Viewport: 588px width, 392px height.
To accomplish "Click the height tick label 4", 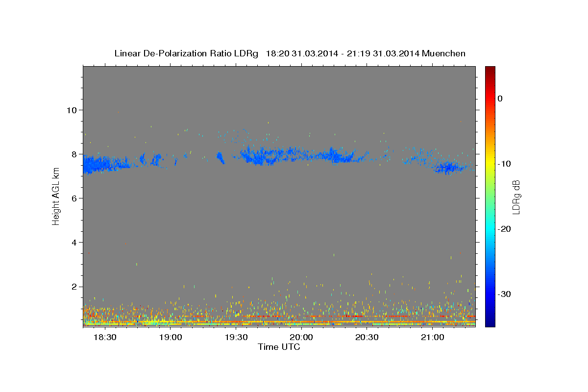I will pos(75,242).
